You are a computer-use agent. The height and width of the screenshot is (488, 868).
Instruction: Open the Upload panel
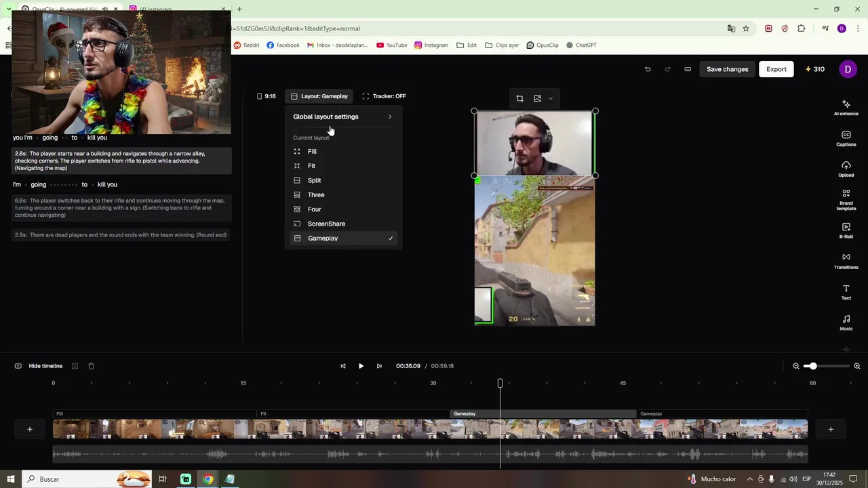(846, 169)
